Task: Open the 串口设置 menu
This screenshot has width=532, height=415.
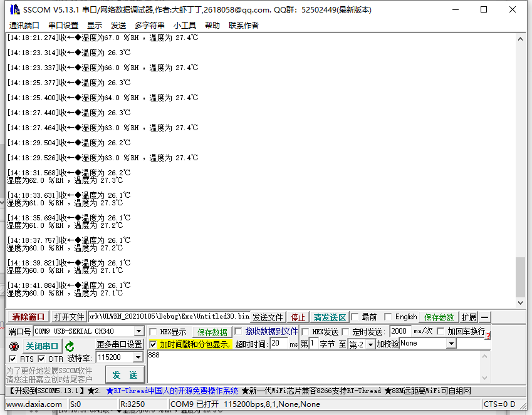Action: pos(63,26)
